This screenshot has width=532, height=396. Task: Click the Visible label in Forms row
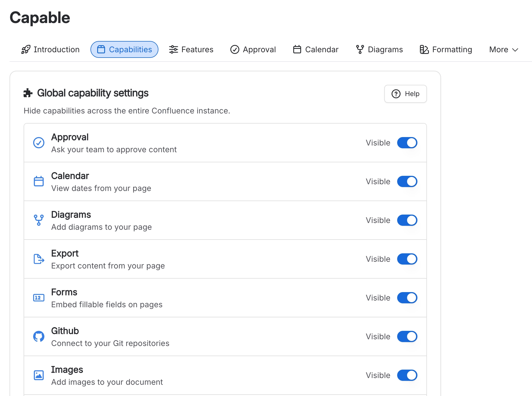pos(378,298)
